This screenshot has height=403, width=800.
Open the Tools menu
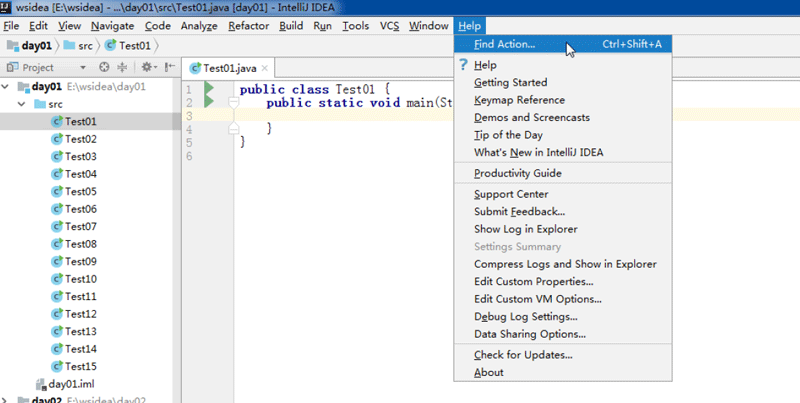(356, 26)
